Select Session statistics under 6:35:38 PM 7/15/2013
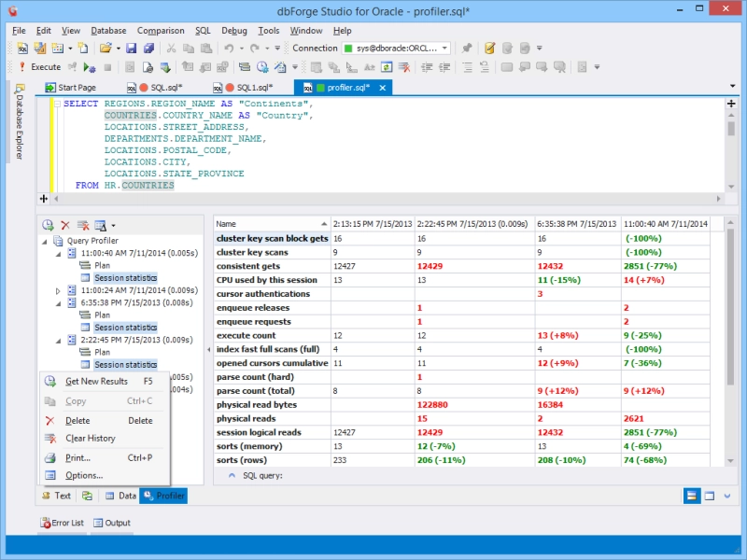 coord(125,328)
